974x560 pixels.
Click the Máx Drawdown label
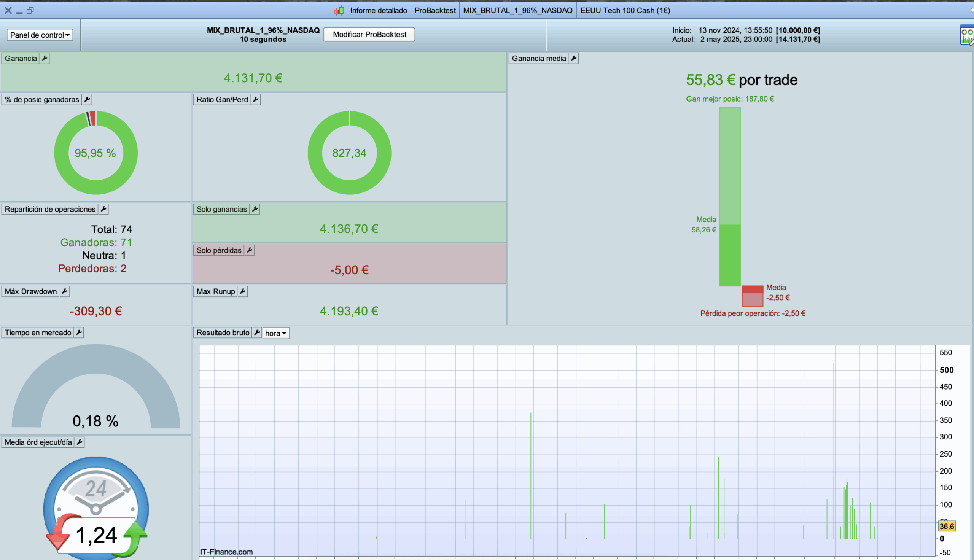point(31,291)
